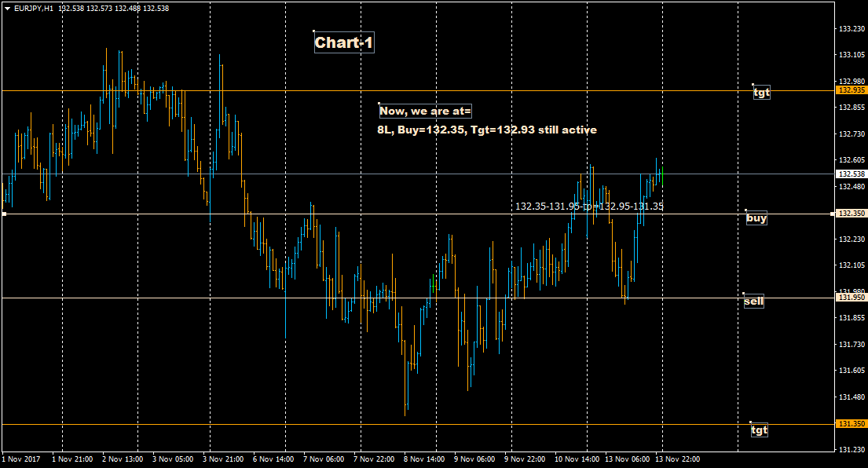Click the 132.350 buy level price tag
Screen dimensions: 868x468
852,214
